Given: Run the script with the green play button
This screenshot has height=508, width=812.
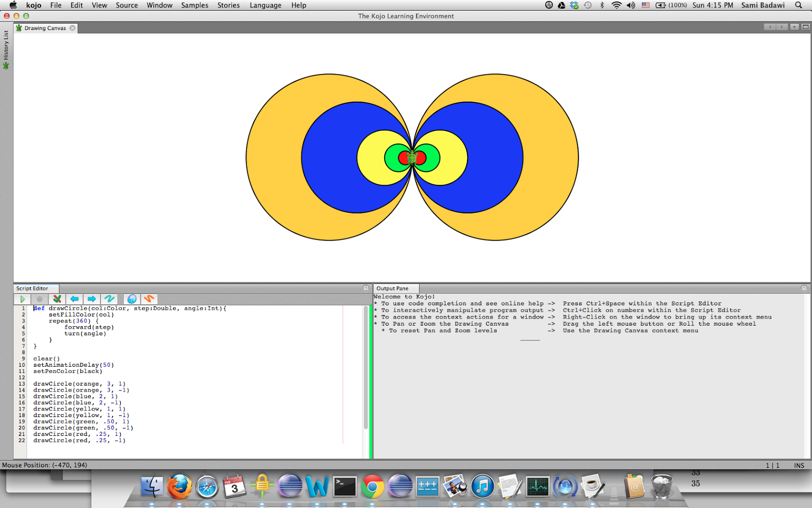Looking at the screenshot, I should (22, 299).
